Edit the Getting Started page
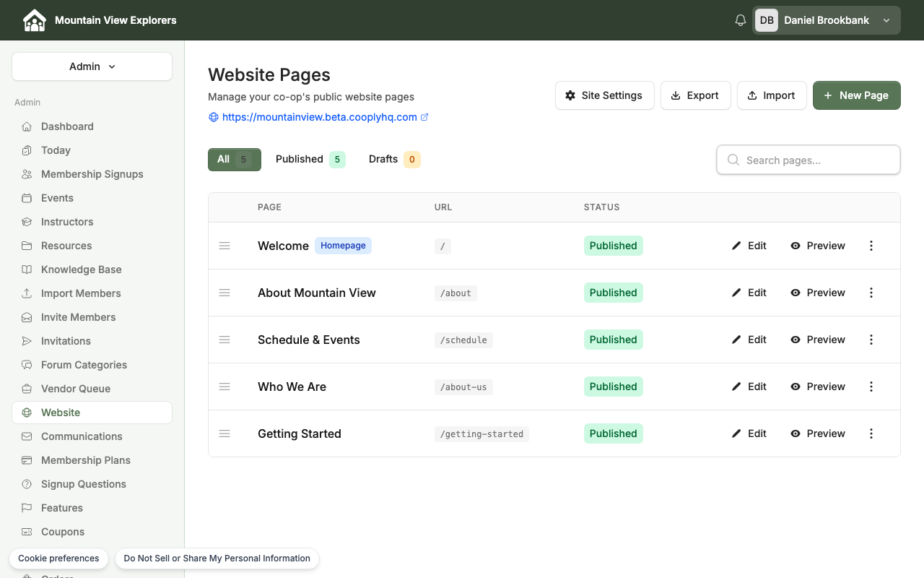This screenshot has width=924, height=578. [x=749, y=433]
